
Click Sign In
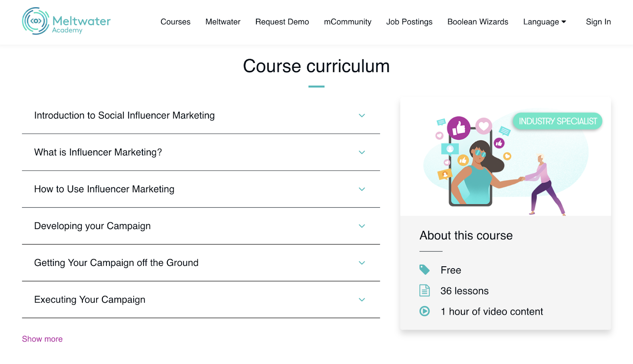(598, 22)
